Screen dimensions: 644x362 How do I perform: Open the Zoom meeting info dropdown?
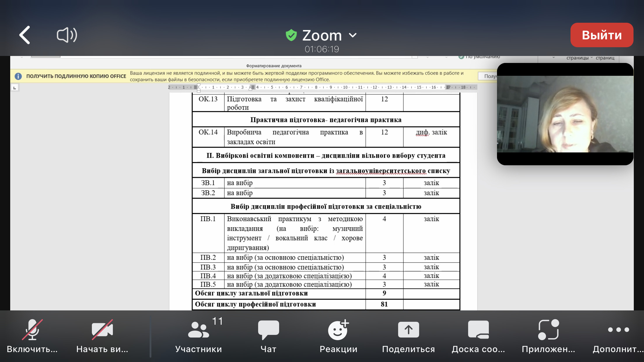[x=353, y=35]
